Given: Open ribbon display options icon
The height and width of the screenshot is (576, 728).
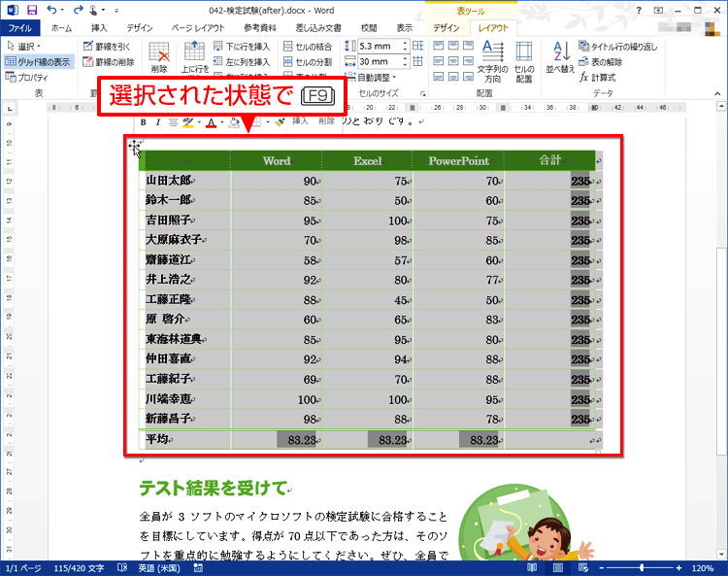Looking at the screenshot, I should [658, 11].
